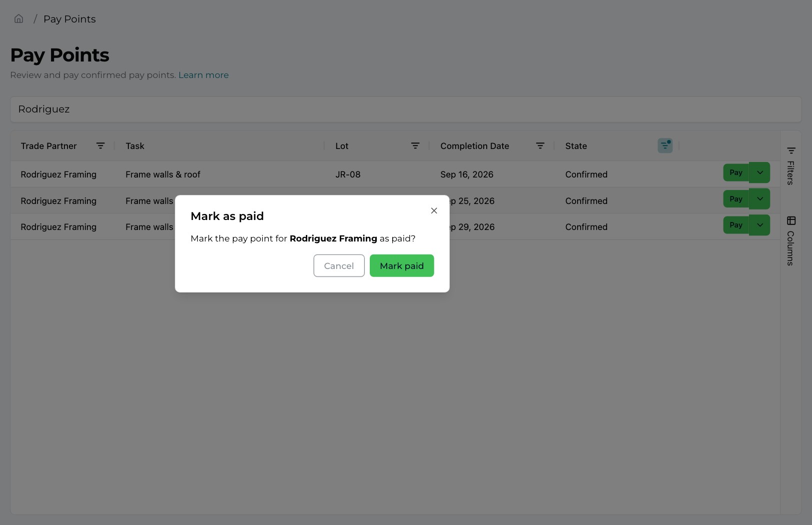Click Pay for the Sep 29, 2026 row

(x=736, y=225)
